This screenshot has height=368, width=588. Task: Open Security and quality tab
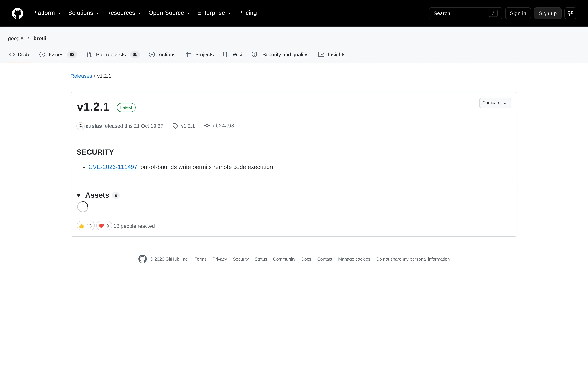(279, 54)
